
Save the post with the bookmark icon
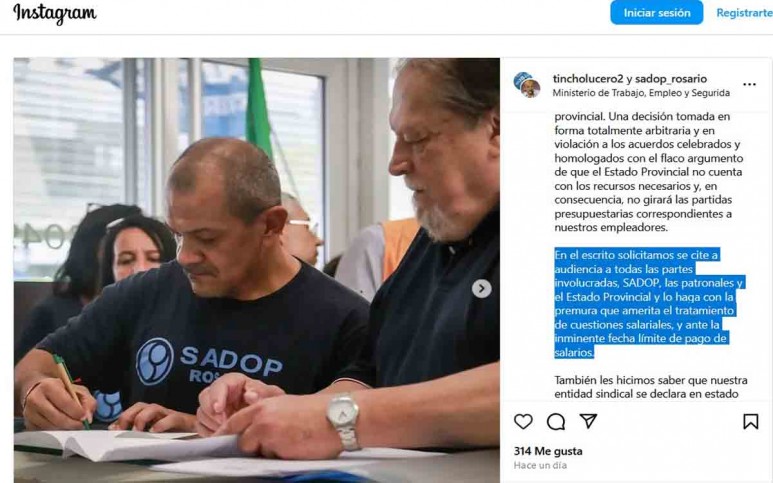[x=750, y=421]
